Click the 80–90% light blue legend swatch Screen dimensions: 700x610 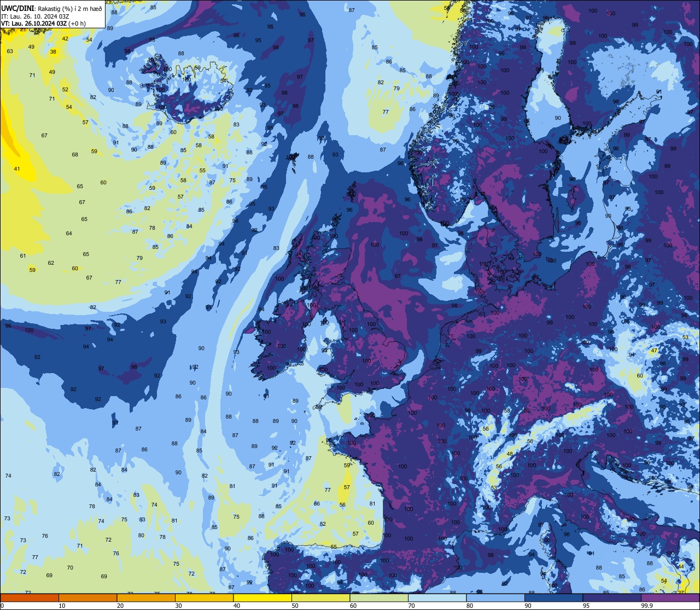click(x=495, y=597)
